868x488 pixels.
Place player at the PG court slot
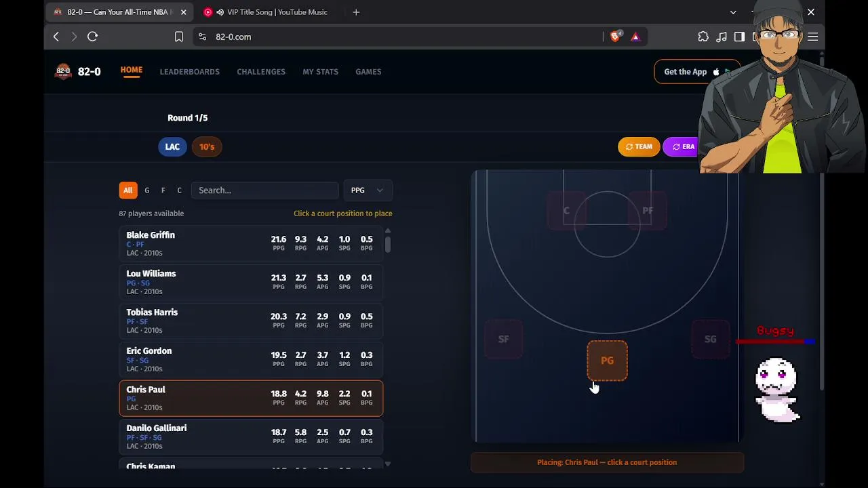[607, 361]
